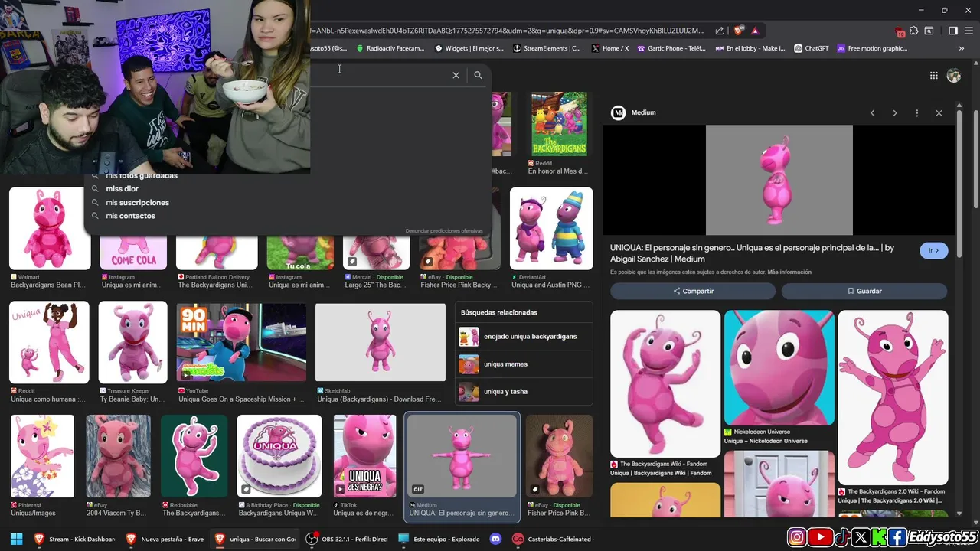Open the Google account avatar

tap(954, 75)
